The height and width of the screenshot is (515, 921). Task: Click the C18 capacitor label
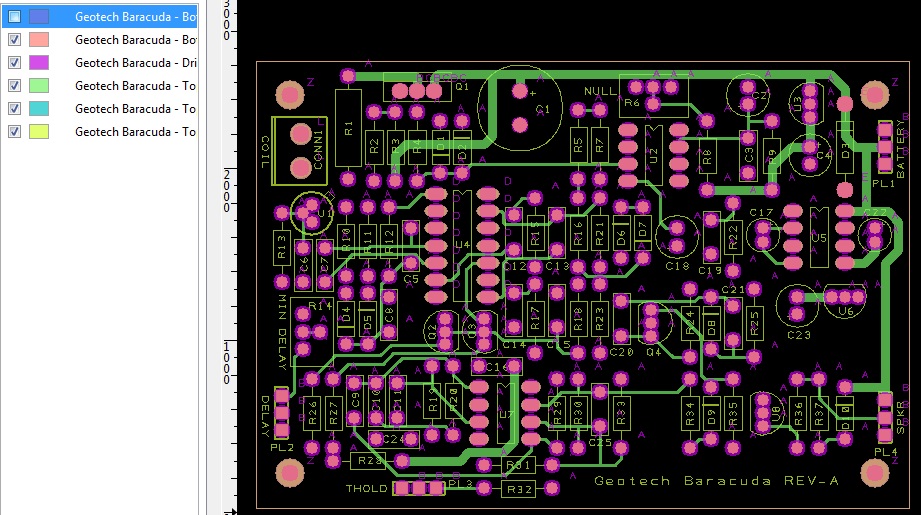click(677, 266)
